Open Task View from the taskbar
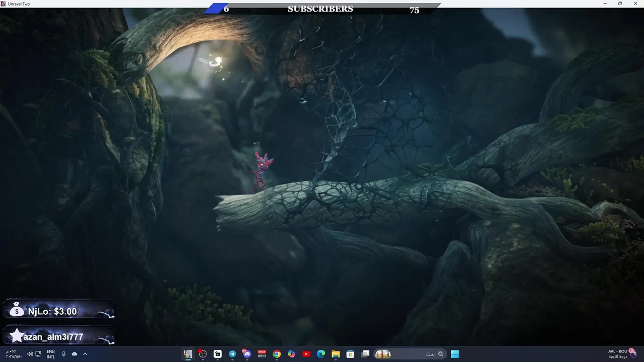 (366, 354)
